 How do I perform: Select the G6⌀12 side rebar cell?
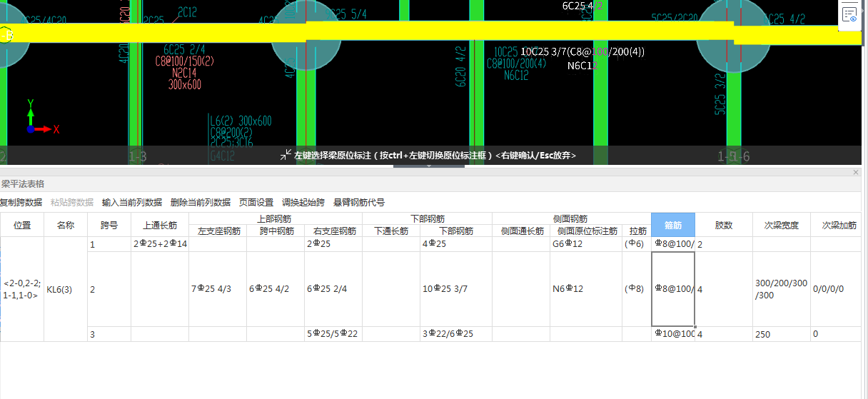[x=586, y=244]
